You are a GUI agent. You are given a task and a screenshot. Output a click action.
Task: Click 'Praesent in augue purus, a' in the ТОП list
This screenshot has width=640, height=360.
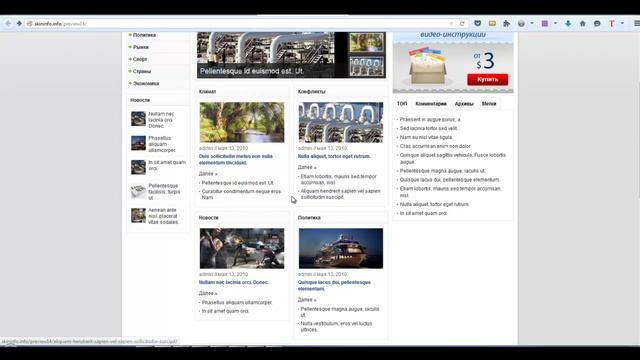click(x=430, y=120)
